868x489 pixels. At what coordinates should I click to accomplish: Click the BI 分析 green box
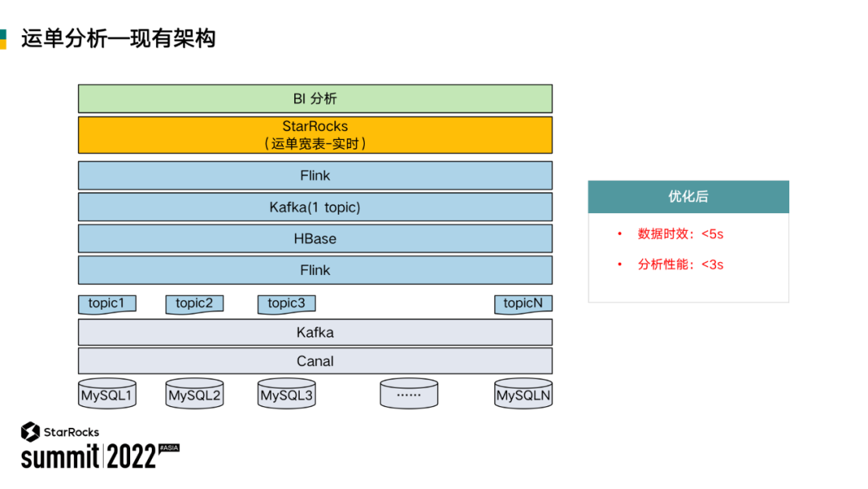315,99
